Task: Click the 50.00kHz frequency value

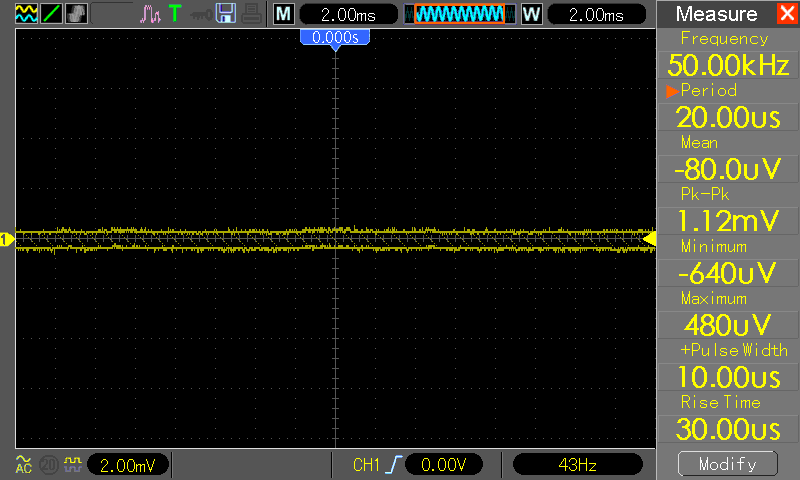Action: click(x=728, y=65)
